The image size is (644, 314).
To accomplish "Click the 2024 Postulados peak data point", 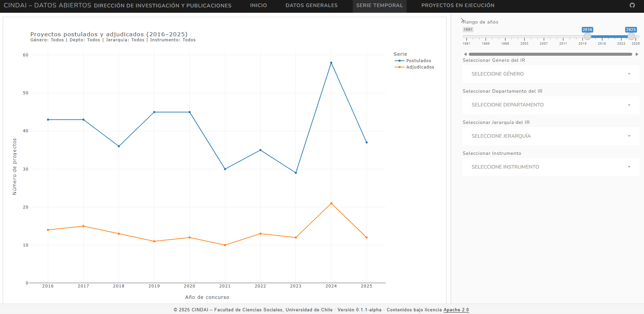I will click(331, 63).
